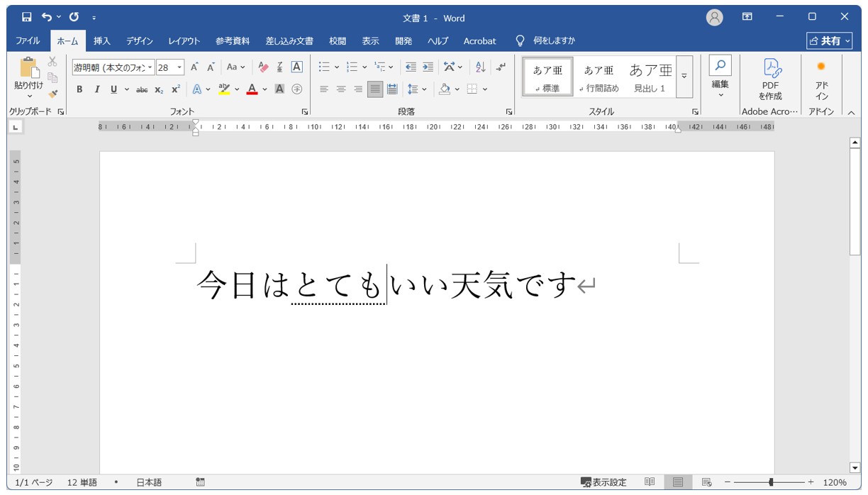Select the format painter brush icon
This screenshot has height=495, width=868.
point(52,93)
